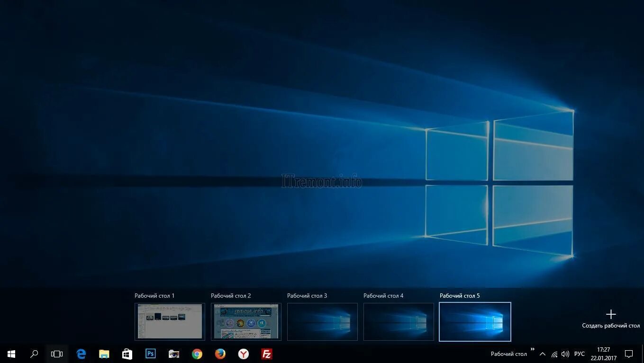The width and height of the screenshot is (644, 363).
Task: Click the 'Рабочий стол 3' label
Action: (x=307, y=296)
